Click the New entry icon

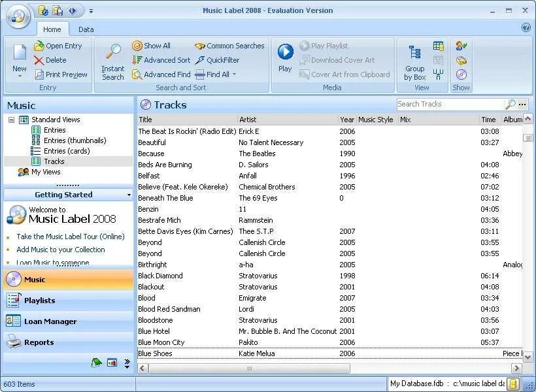pyautogui.click(x=20, y=53)
